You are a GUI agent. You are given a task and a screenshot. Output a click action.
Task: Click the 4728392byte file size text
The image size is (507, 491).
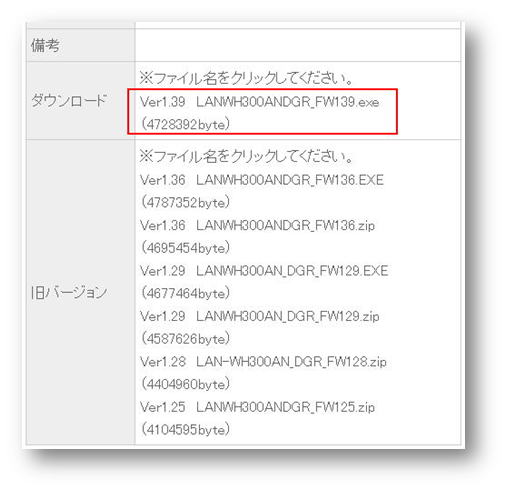[x=185, y=124]
